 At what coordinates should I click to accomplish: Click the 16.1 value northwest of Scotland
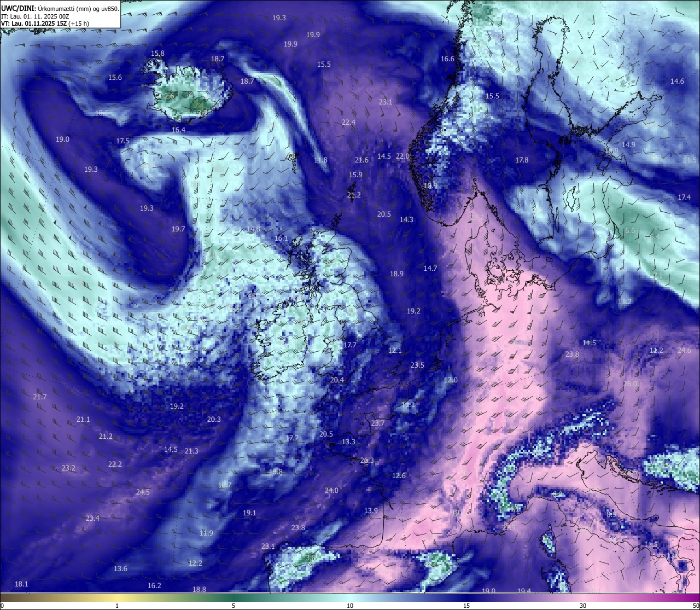point(281,238)
